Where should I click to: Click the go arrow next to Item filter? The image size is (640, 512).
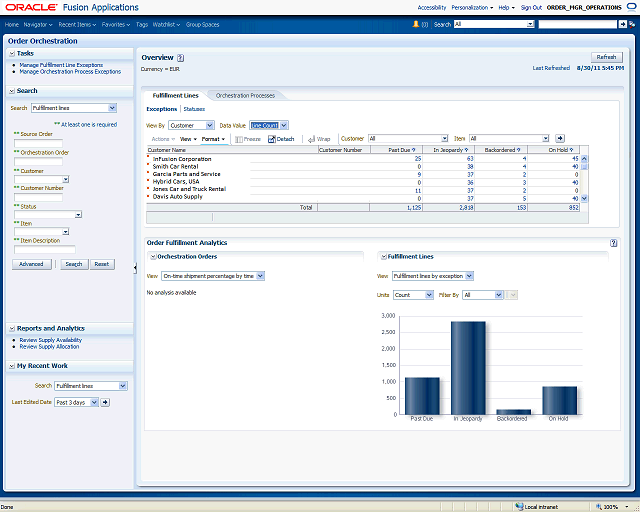(560, 138)
